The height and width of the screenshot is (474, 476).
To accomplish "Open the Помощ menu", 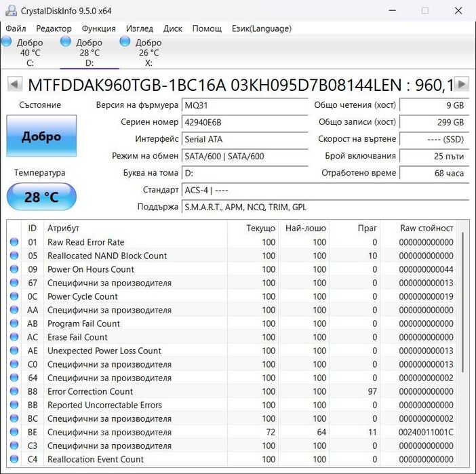I will (x=207, y=28).
